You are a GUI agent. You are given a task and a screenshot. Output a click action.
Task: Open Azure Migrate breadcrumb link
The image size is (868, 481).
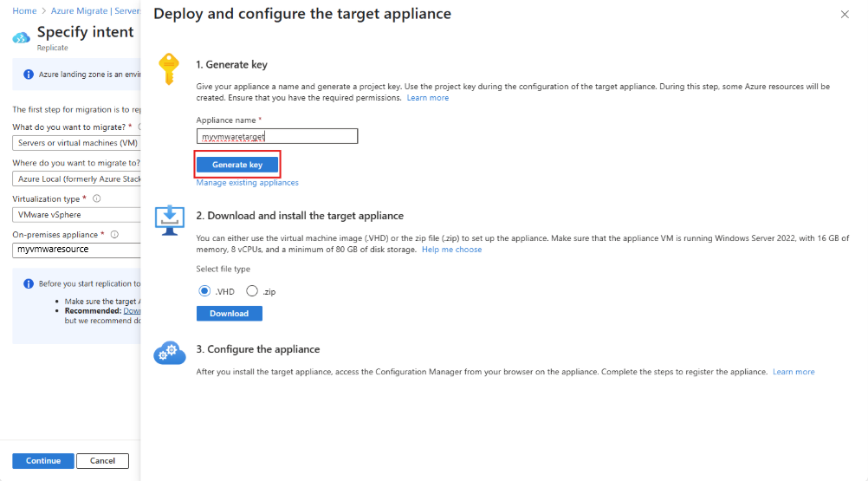point(96,10)
